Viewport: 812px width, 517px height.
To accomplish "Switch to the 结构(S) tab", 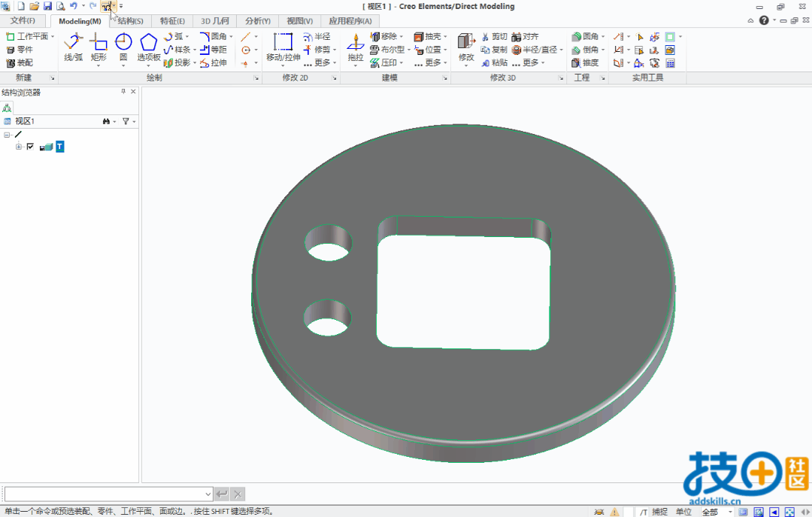I will [x=131, y=21].
